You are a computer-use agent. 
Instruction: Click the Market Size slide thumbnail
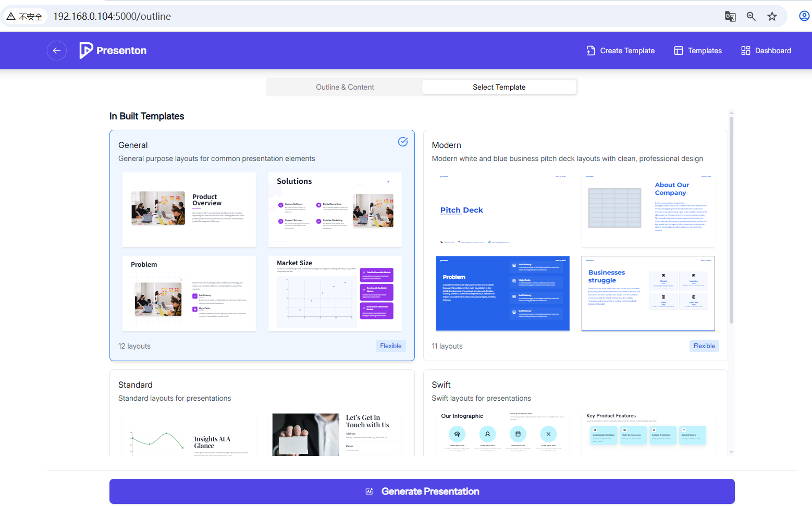(x=335, y=293)
